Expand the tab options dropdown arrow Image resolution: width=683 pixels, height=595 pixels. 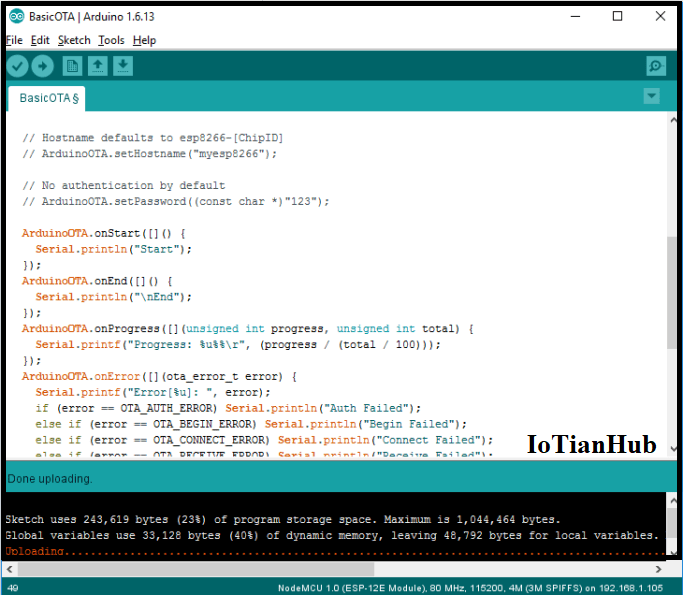[652, 96]
